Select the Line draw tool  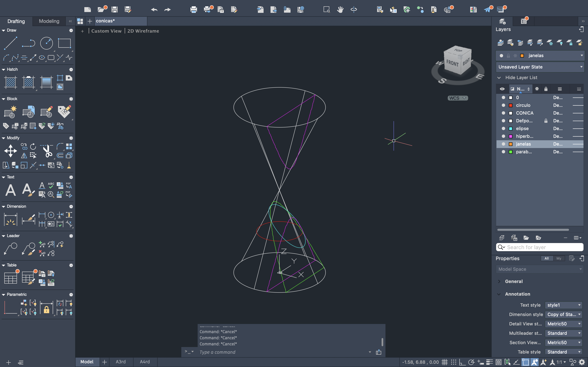coord(10,43)
